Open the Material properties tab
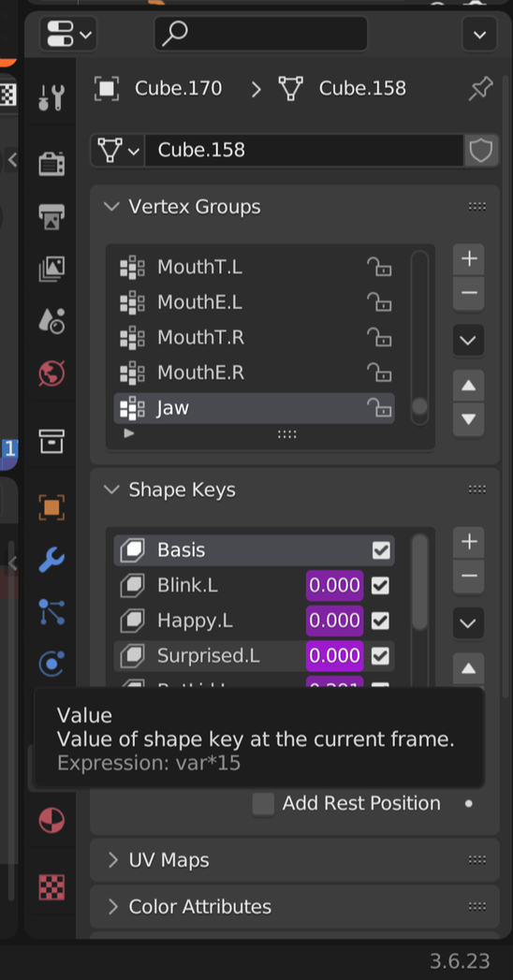This screenshot has width=513, height=980. tap(51, 820)
